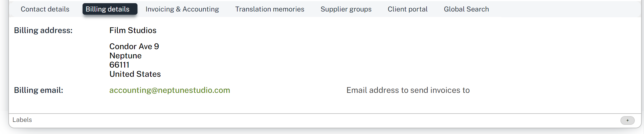The height and width of the screenshot is (134, 644).
Task: Switch to the Global Search tab
Action: point(466,9)
